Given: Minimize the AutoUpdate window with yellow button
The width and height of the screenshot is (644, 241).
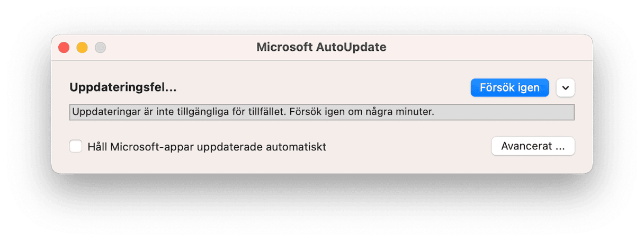Looking at the screenshot, I should pos(82,47).
